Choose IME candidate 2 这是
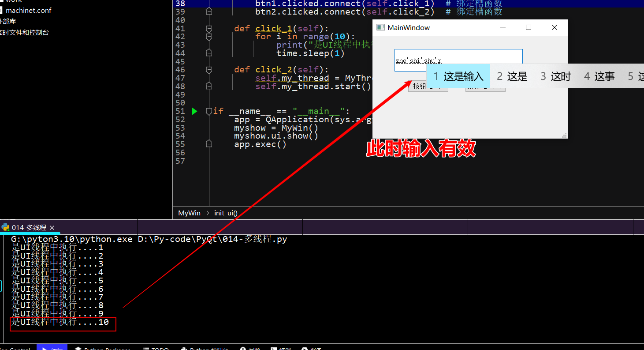This screenshot has height=350, width=644. [512, 76]
